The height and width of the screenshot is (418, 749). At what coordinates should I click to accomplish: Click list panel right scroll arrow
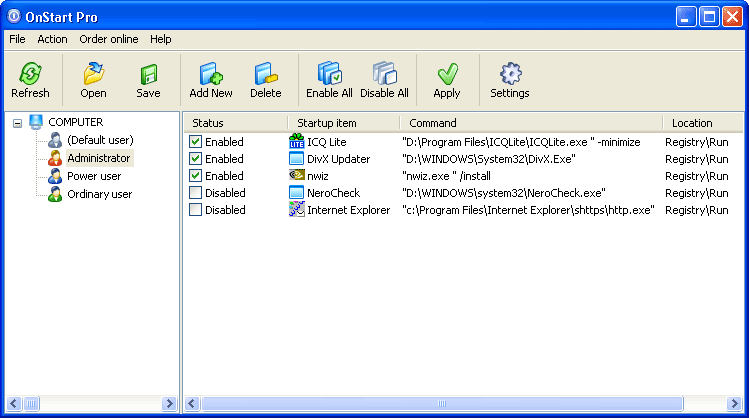click(734, 404)
